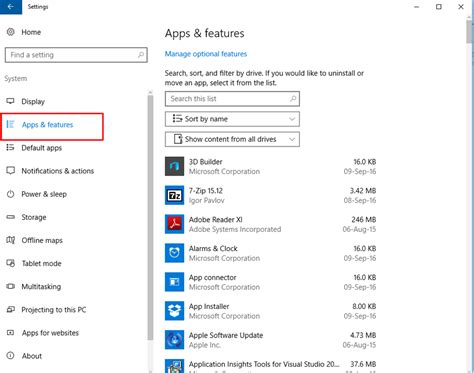Click the sidebar vertical scrollbar
This screenshot has width=474, height=373.
coord(150,217)
